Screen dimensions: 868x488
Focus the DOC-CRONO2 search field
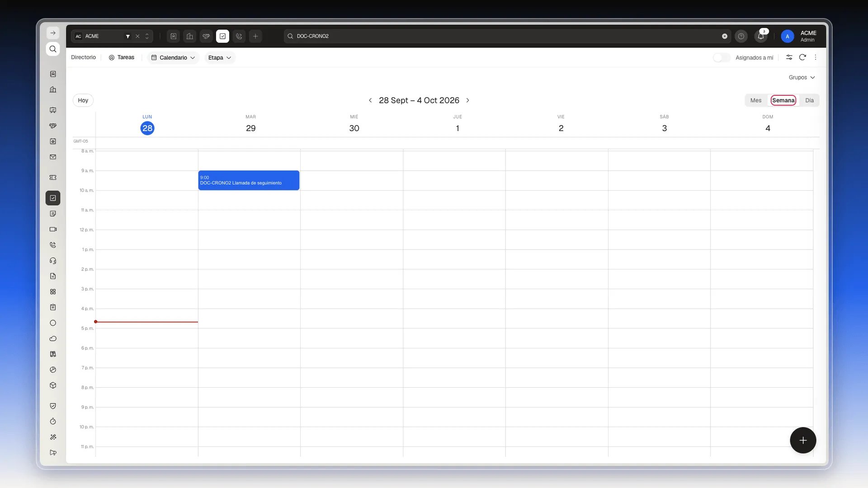[506, 36]
